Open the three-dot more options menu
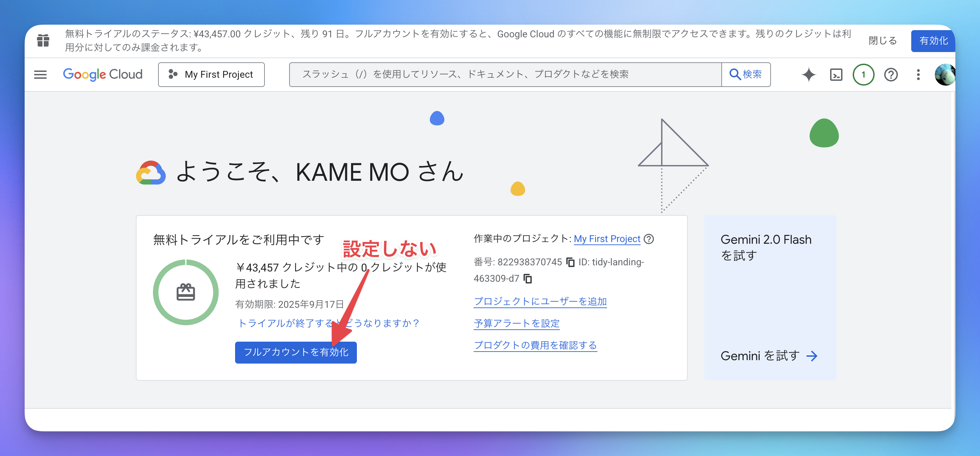980x456 pixels. point(918,75)
